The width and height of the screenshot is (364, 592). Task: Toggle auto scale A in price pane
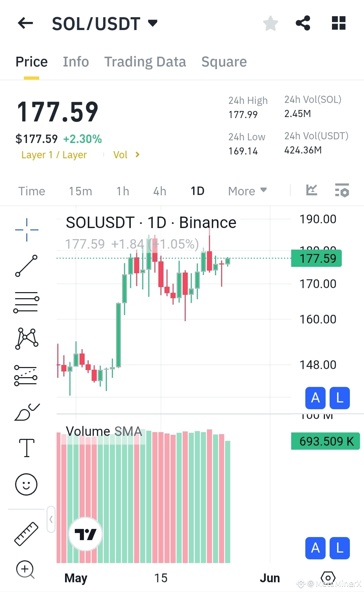[315, 398]
